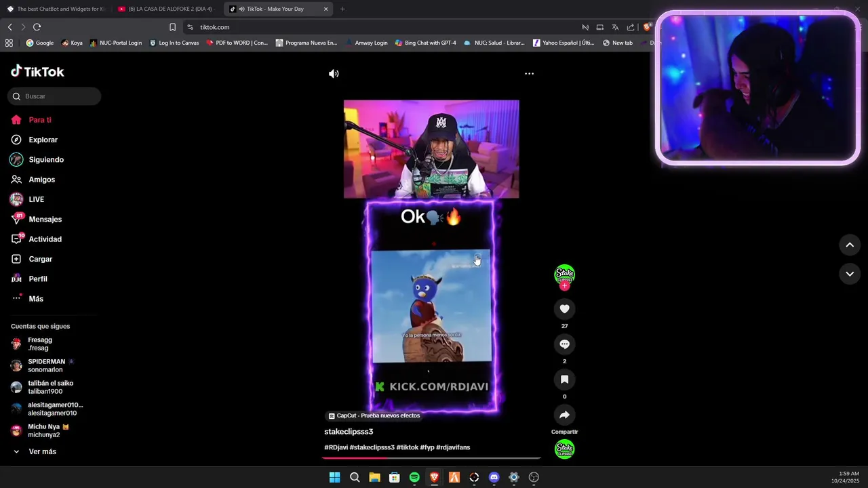Image resolution: width=868 pixels, height=488 pixels.
Task: Open Windows Start menu
Action: point(334,477)
